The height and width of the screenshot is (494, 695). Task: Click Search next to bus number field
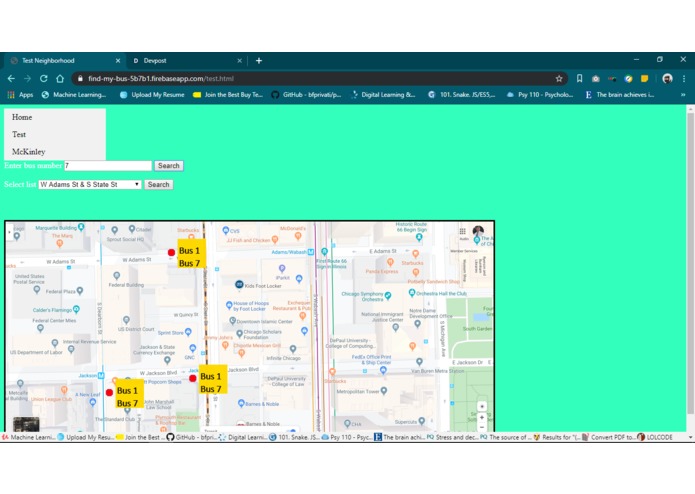pos(168,166)
